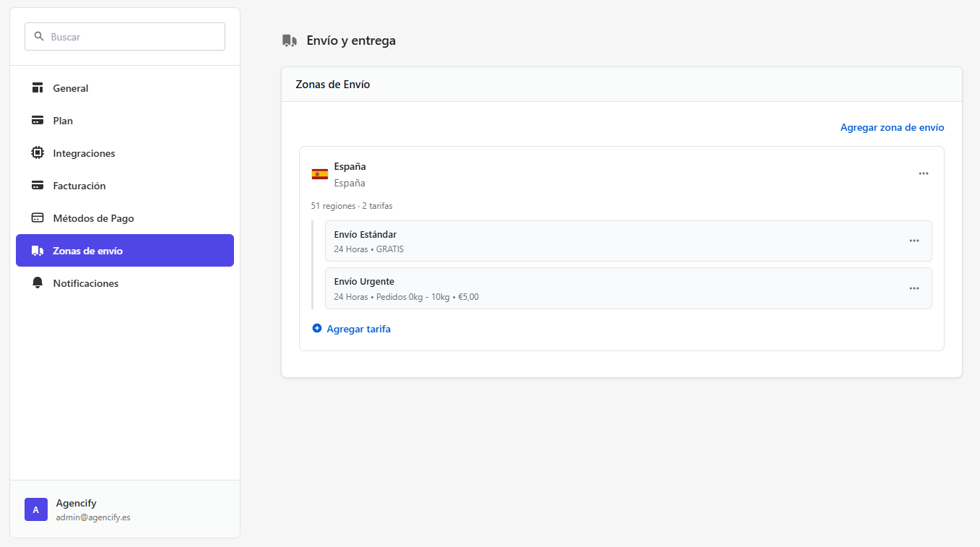Click the Agregar tarifa link
The image size is (980, 547).
(358, 329)
